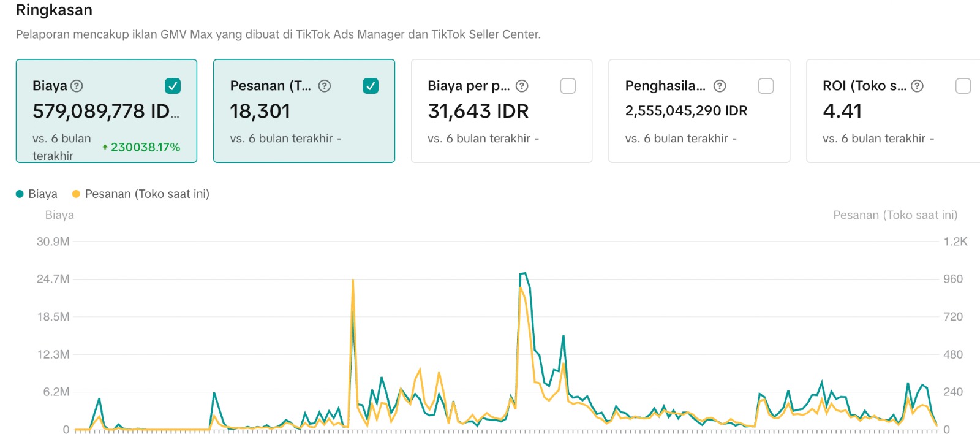This screenshot has height=434, width=980.
Task: Click the 30.9M axis label
Action: click(x=53, y=242)
